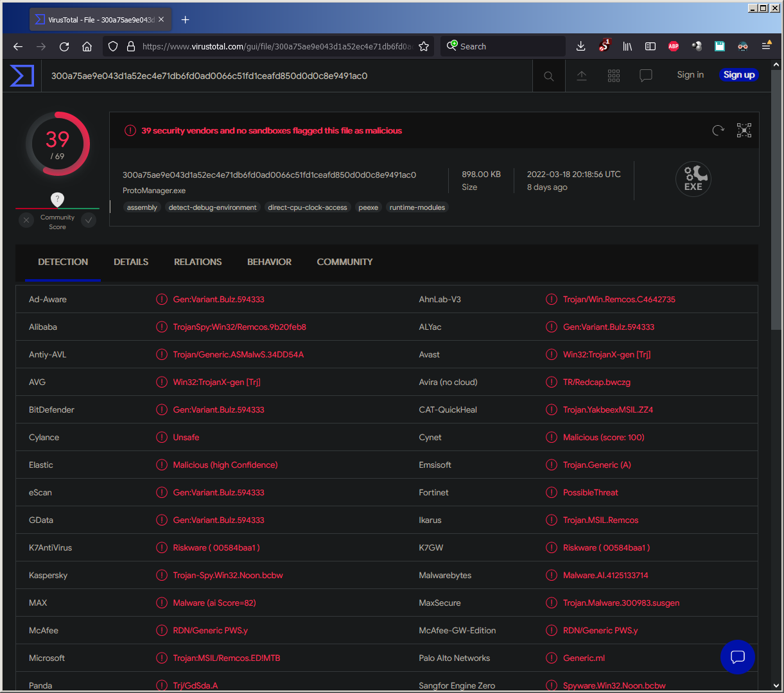Show the library bookmarks icon
Screen dimensions: 784x693
627,46
